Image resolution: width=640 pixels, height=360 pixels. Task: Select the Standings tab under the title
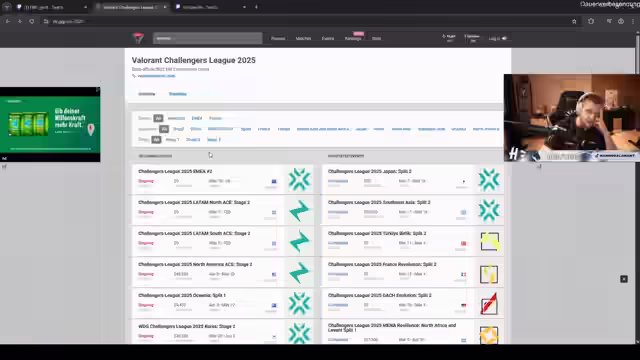(178, 94)
